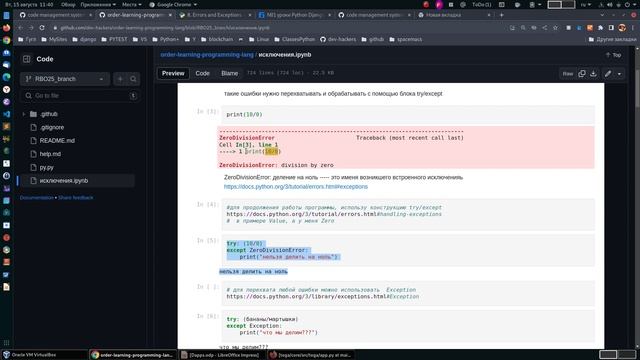
Task: Open Chrome Extensions puzzle icon
Action: click(600, 28)
